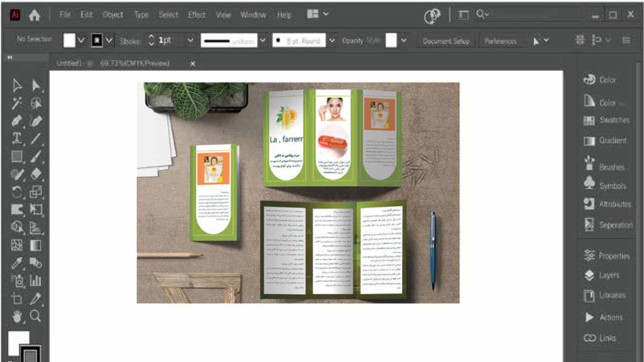The image size is (644, 362).
Task: Select the Pen tool
Action: [17, 121]
